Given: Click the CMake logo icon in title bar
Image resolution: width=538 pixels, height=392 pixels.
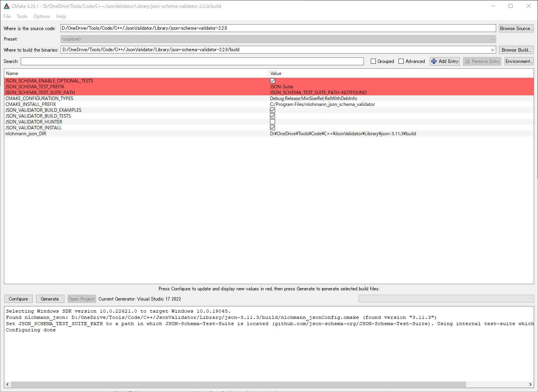Looking at the screenshot, I should (x=7, y=6).
